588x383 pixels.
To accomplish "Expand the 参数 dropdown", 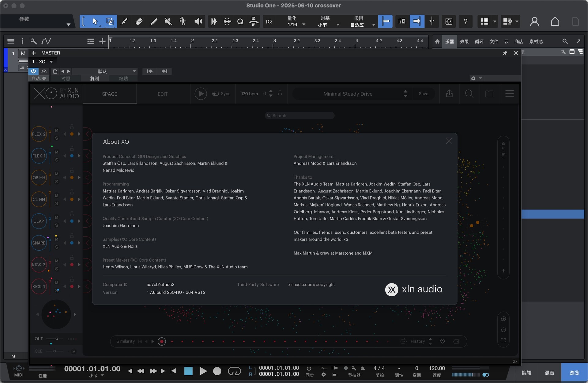I will tap(68, 25).
